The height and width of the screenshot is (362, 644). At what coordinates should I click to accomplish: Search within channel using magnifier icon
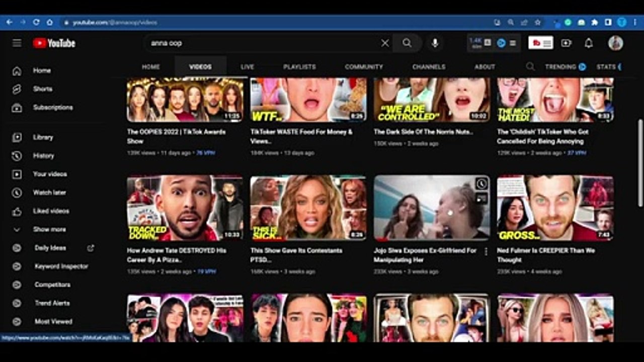(x=530, y=66)
